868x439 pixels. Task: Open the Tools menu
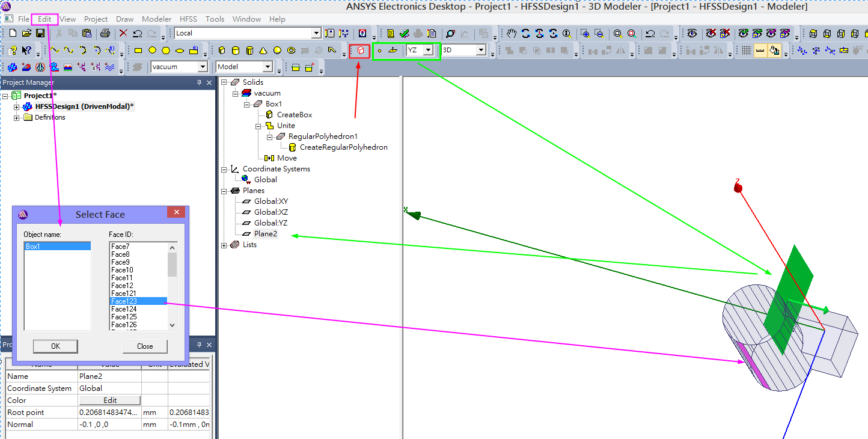click(x=215, y=19)
